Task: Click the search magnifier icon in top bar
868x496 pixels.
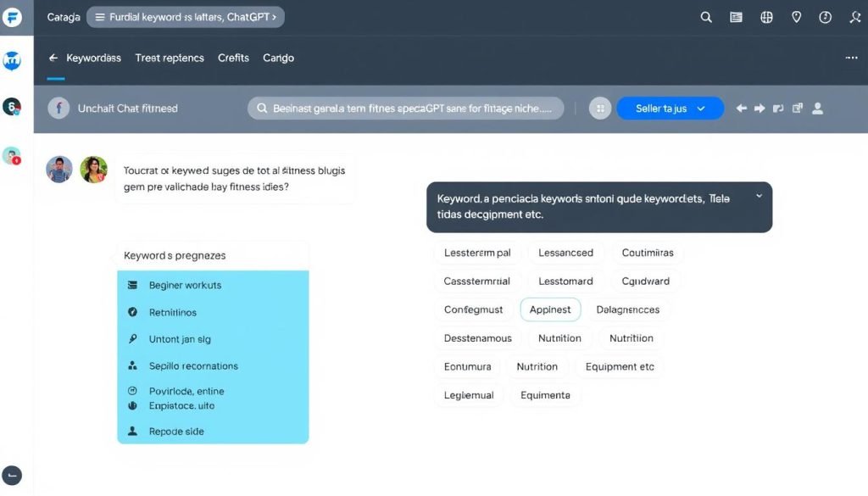Action: coord(706,17)
